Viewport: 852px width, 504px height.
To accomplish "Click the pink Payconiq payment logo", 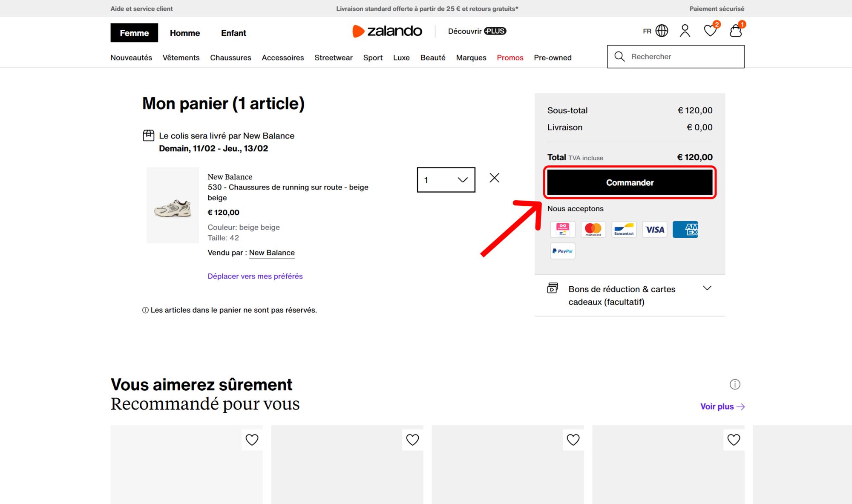I will [563, 230].
